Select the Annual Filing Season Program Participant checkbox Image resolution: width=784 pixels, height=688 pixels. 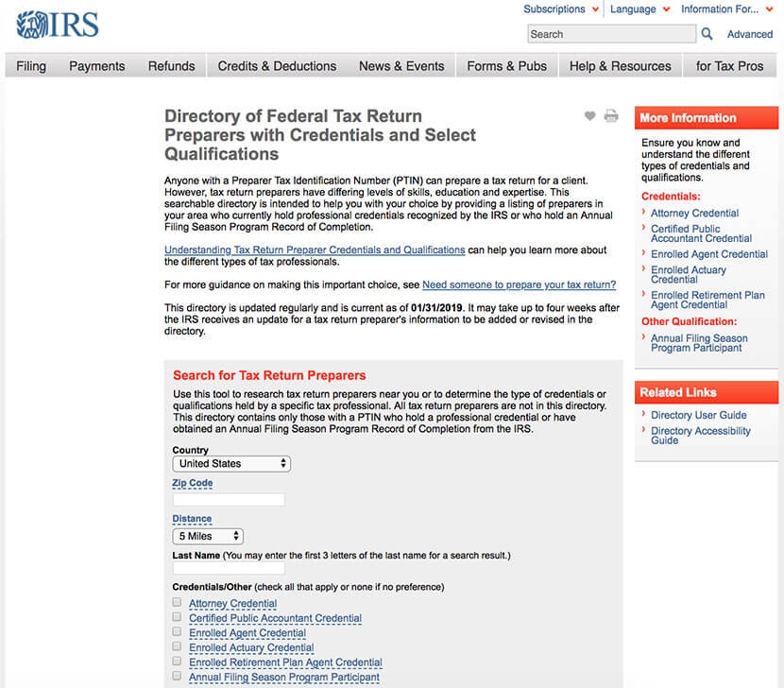(177, 677)
